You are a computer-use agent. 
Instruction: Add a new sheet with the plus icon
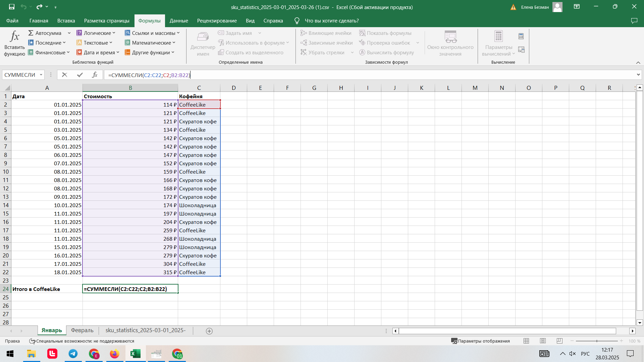[209, 331]
